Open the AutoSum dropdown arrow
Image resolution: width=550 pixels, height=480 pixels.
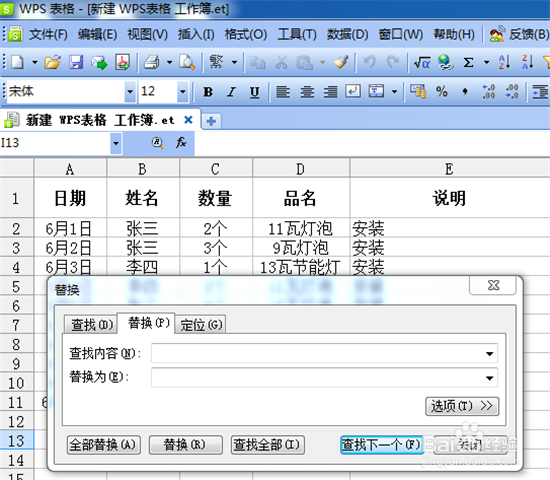[487, 62]
